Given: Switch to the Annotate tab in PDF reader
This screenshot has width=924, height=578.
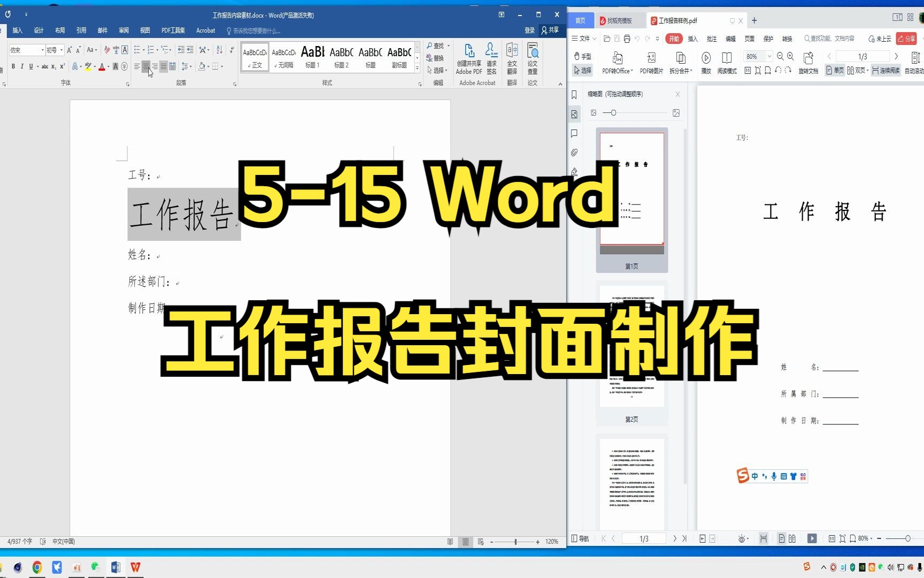Looking at the screenshot, I should pos(712,39).
